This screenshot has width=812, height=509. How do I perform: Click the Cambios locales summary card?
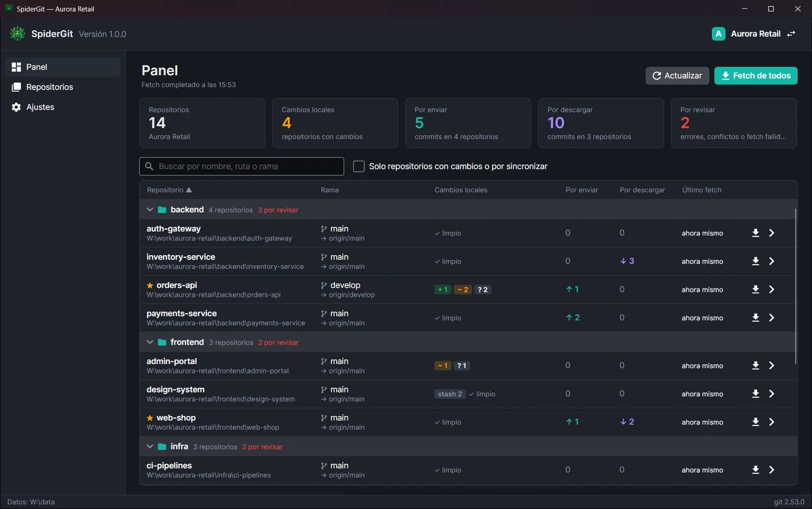tap(335, 123)
